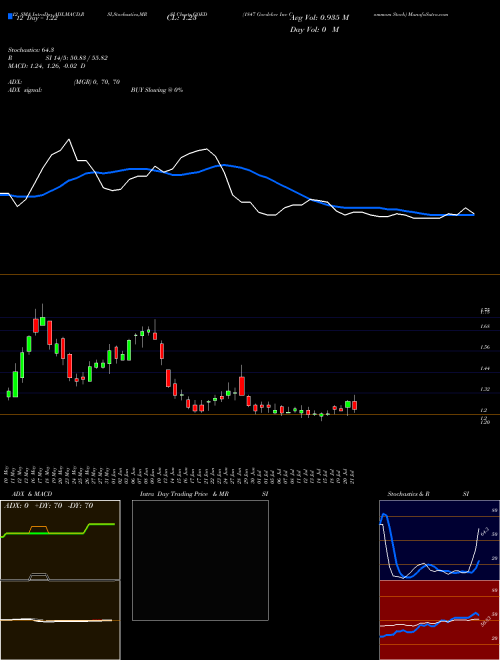500x660 pixels.
Task: Select the 'Stochastics: 64.3' reading
Action: [x=29, y=50]
